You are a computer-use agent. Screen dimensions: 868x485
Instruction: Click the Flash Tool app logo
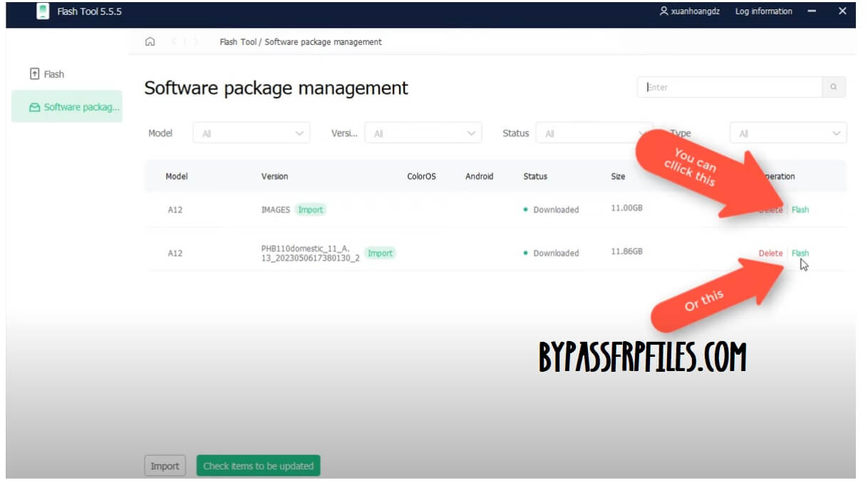click(43, 12)
